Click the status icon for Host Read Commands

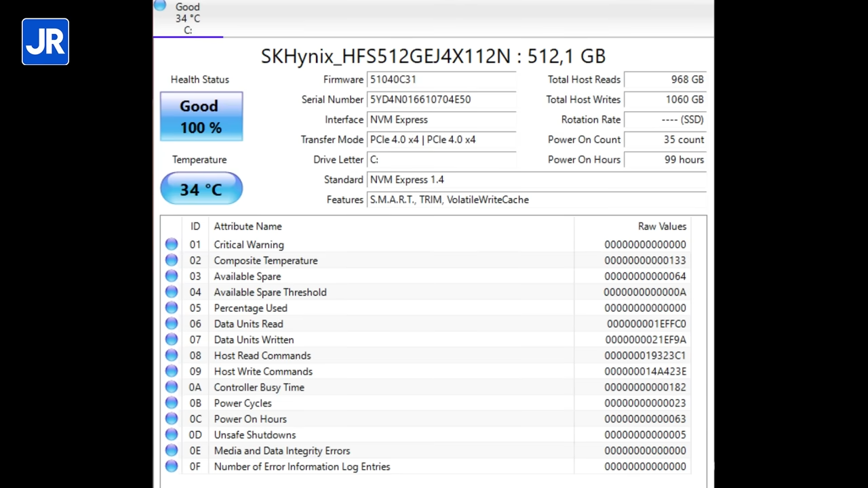(171, 355)
